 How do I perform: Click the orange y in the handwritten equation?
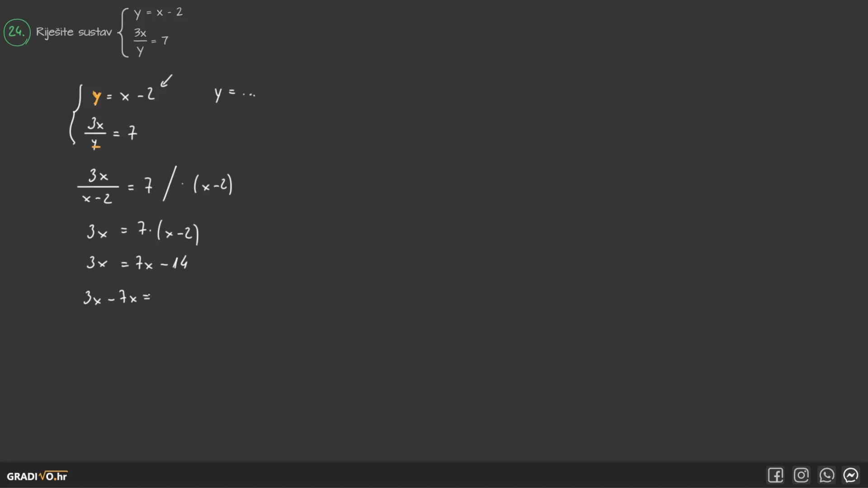point(96,97)
